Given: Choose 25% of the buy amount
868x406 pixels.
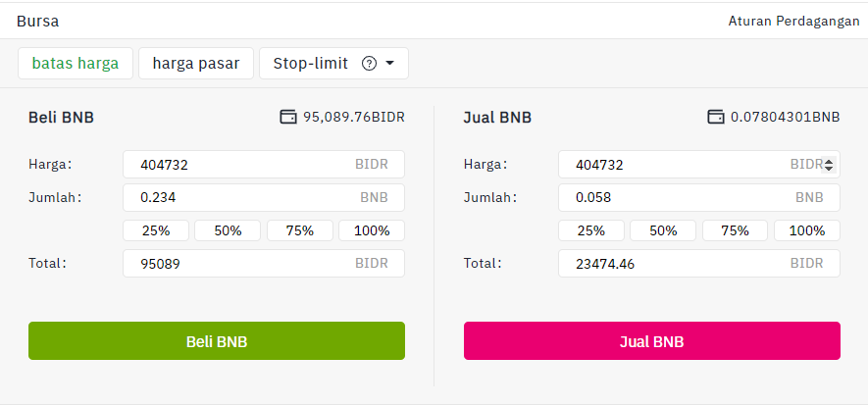Looking at the screenshot, I should pyautogui.click(x=156, y=230).
